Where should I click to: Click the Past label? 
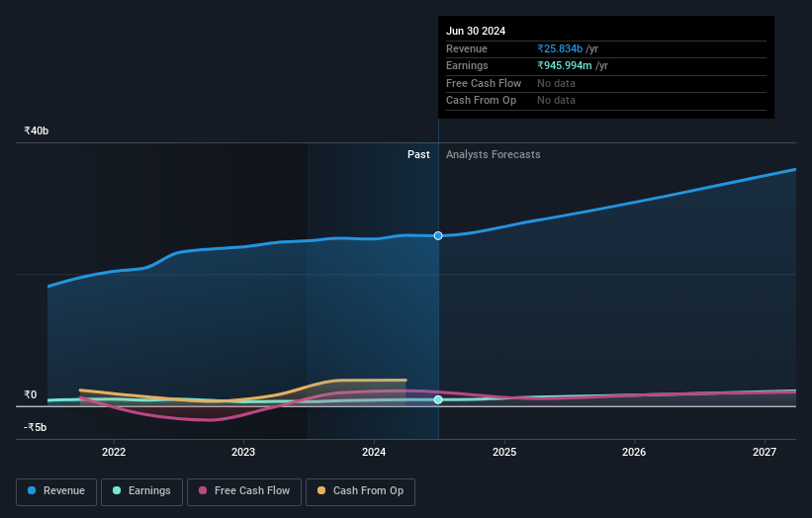click(418, 155)
